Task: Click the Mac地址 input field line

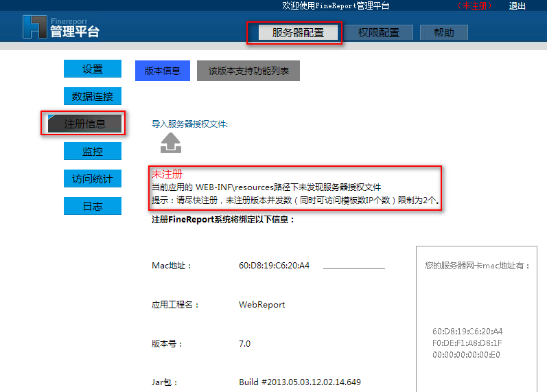Action: 354,266
